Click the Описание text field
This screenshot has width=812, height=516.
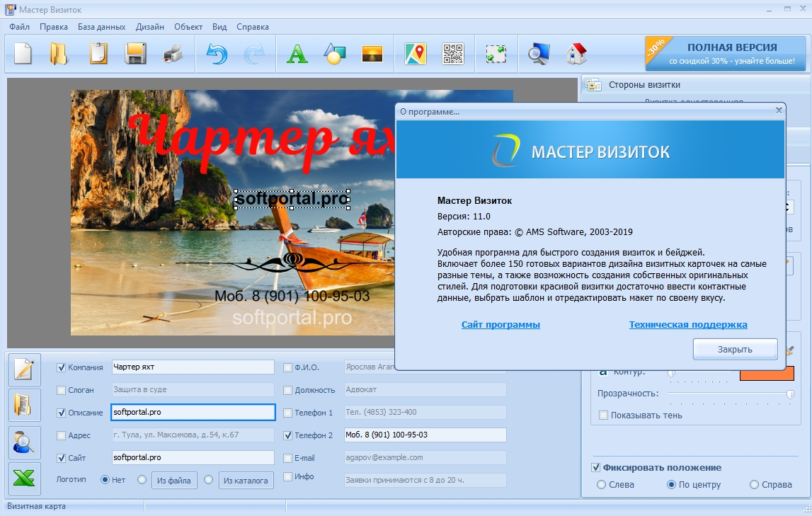tap(193, 413)
